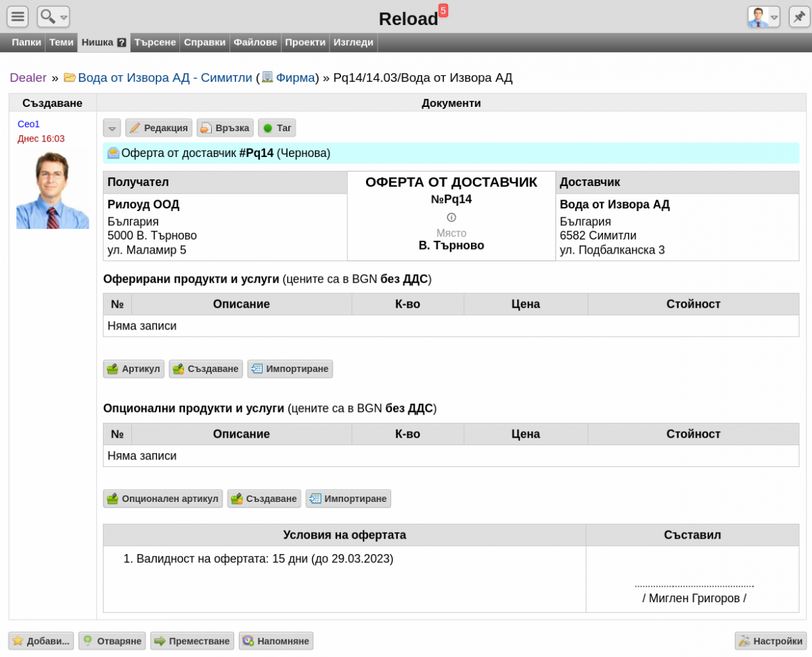
Task: Open the user avatar dropdown menu
Action: click(x=764, y=16)
